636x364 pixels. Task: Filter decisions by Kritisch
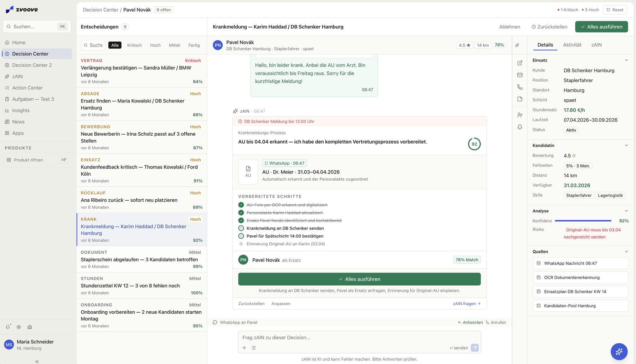(134, 45)
